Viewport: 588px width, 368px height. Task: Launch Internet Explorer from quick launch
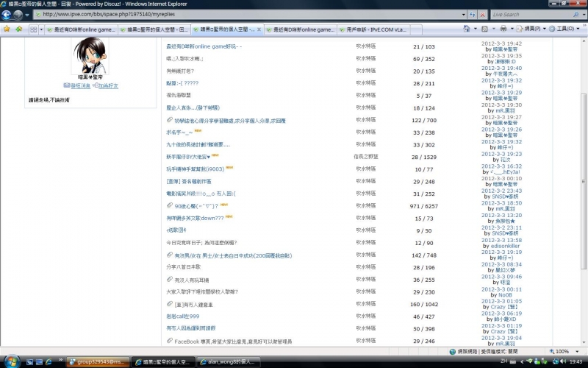pyautogui.click(x=49, y=362)
